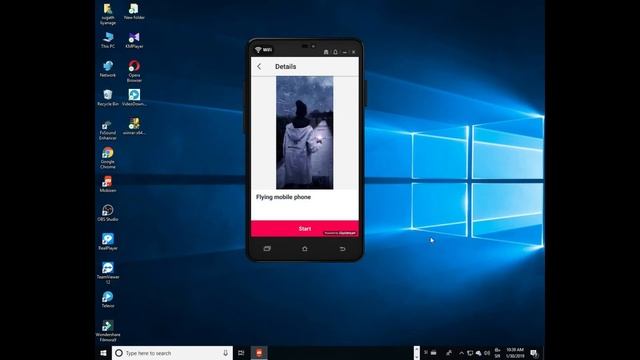Open the user folder desktop icon

108,14
